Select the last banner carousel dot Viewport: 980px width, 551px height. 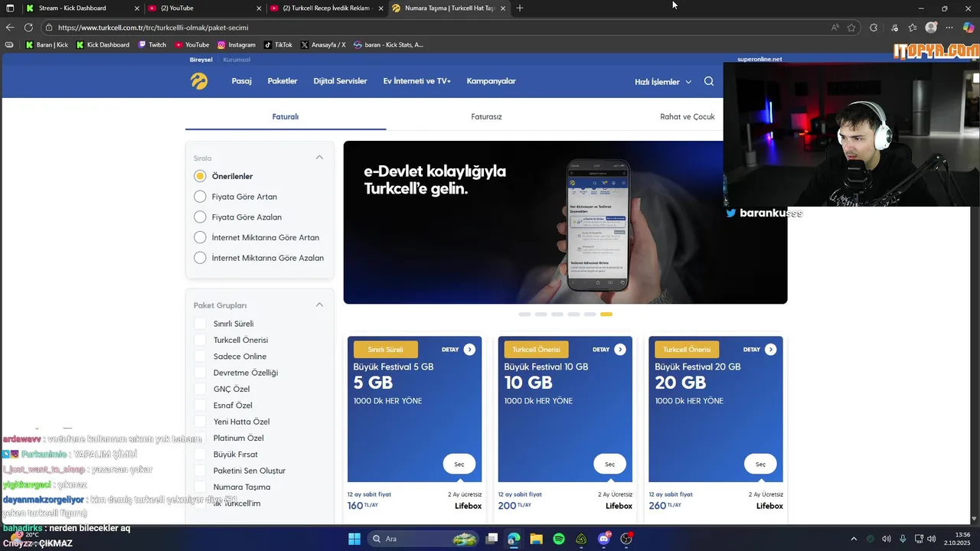[x=606, y=315]
